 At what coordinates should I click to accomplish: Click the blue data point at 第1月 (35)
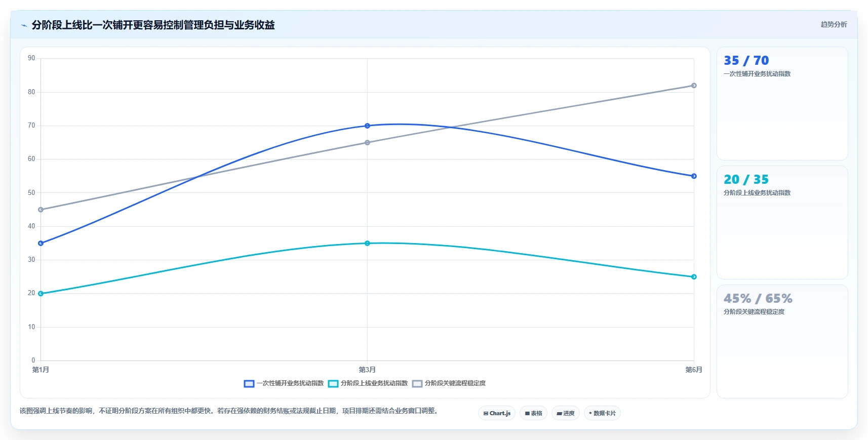point(41,243)
